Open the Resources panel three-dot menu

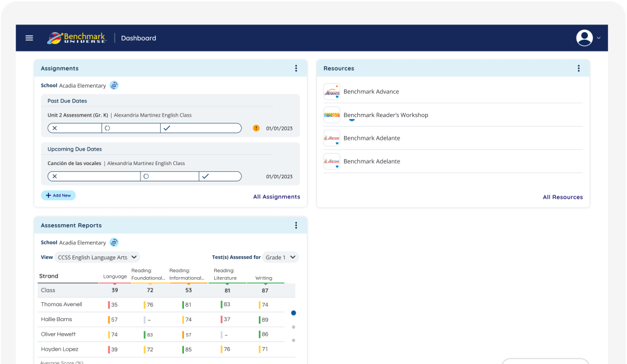coord(578,68)
